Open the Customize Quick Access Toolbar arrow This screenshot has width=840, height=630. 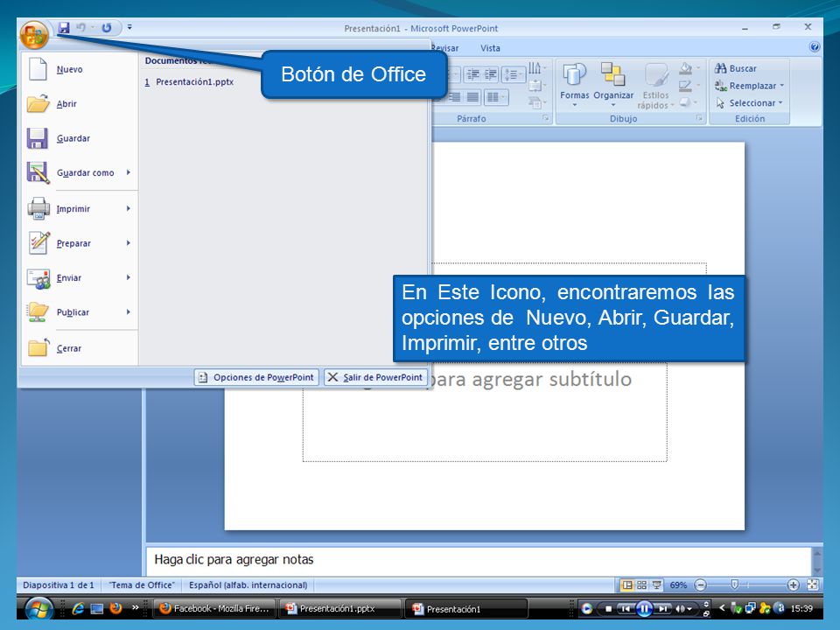point(129,27)
